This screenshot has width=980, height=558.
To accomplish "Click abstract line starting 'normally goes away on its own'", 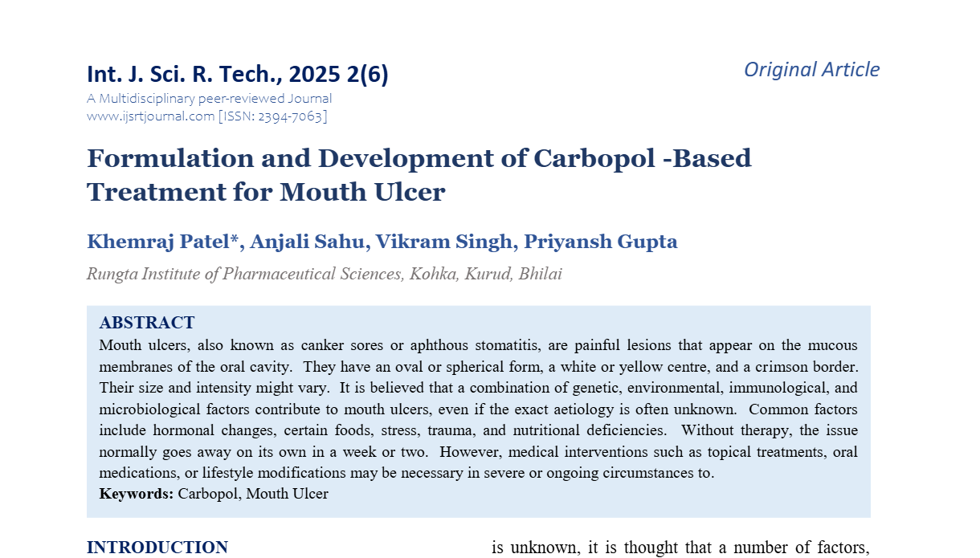I will tap(479, 452).
